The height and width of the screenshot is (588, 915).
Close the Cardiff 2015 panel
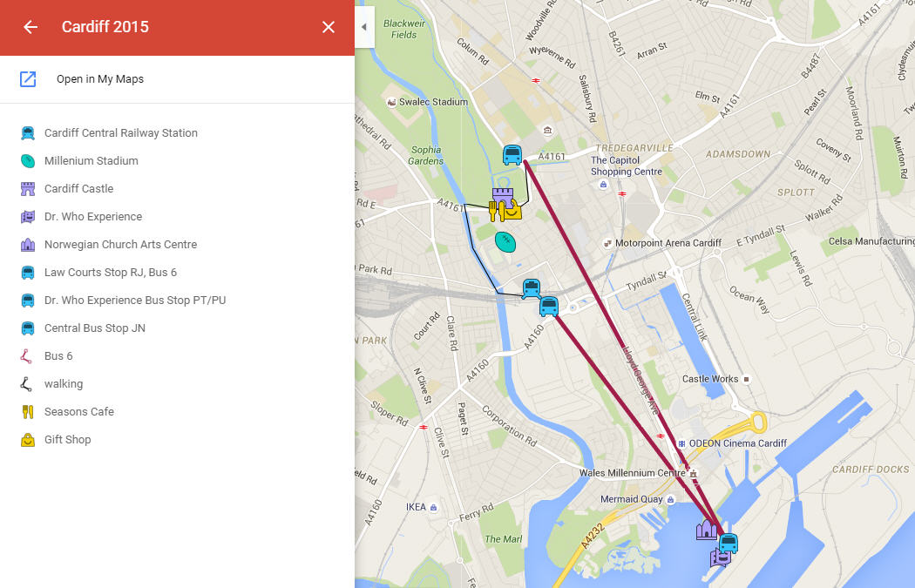pos(329,27)
